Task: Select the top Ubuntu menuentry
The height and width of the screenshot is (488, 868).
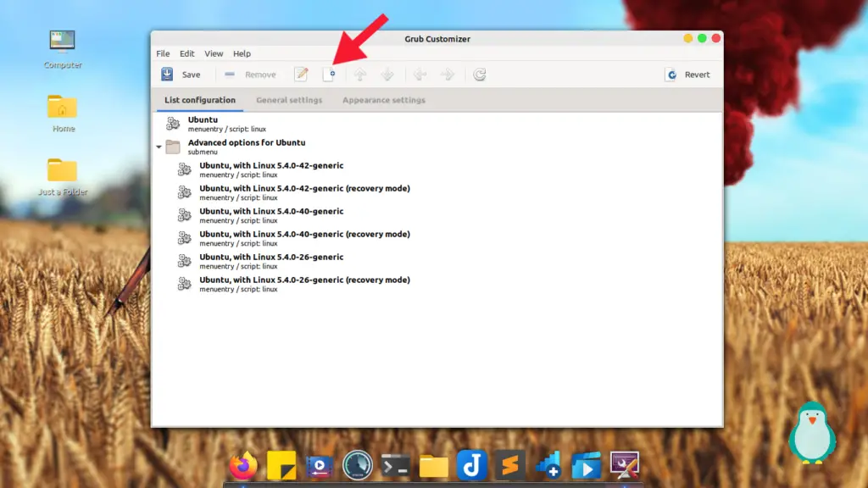Action: 437,124
